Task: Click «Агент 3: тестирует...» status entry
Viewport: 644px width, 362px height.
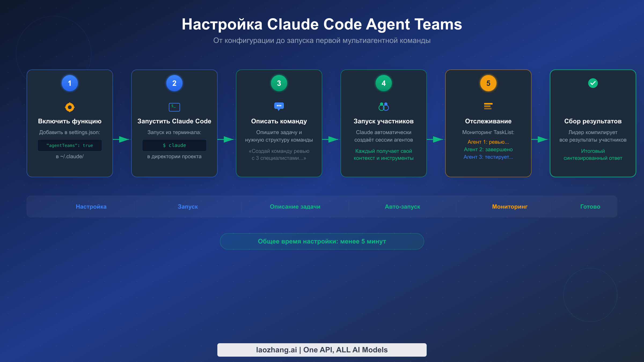Action: (x=488, y=157)
